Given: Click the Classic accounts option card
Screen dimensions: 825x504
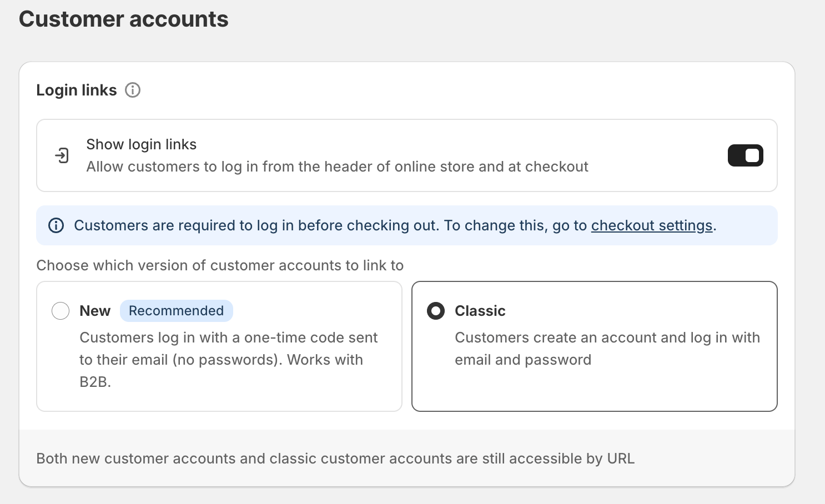Looking at the screenshot, I should [595, 346].
